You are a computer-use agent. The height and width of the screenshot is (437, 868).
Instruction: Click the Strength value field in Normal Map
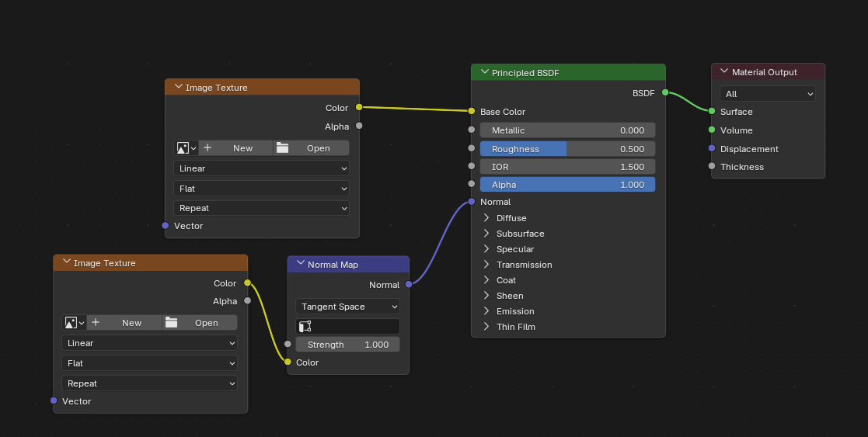coord(347,345)
